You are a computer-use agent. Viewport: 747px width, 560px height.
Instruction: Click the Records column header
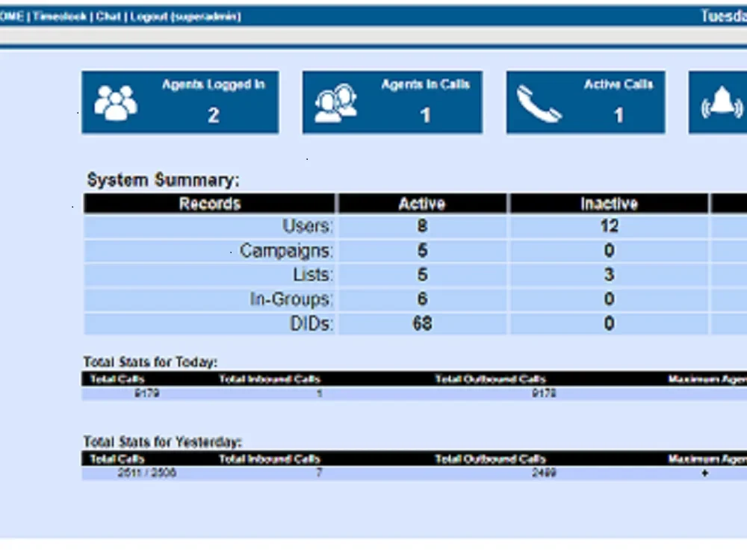coord(210,204)
